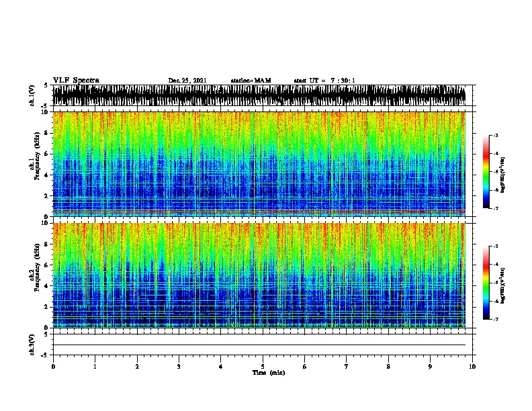
Task: Click time axis tick label "9"
Action: tap(430, 367)
